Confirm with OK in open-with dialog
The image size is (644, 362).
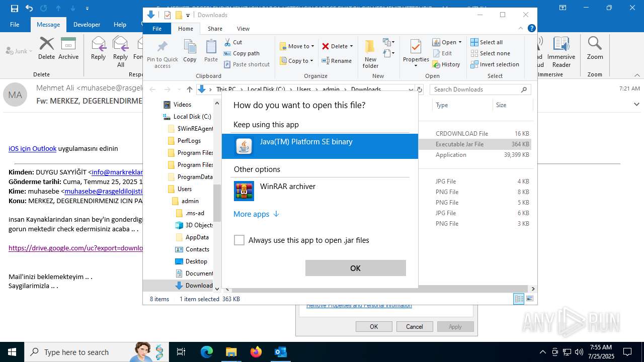tap(355, 268)
